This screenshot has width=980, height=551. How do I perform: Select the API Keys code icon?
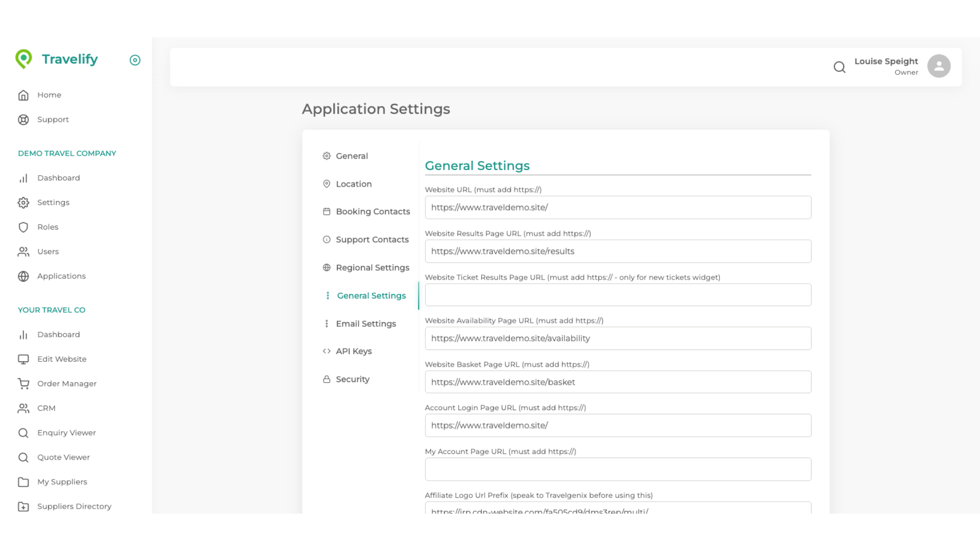326,351
